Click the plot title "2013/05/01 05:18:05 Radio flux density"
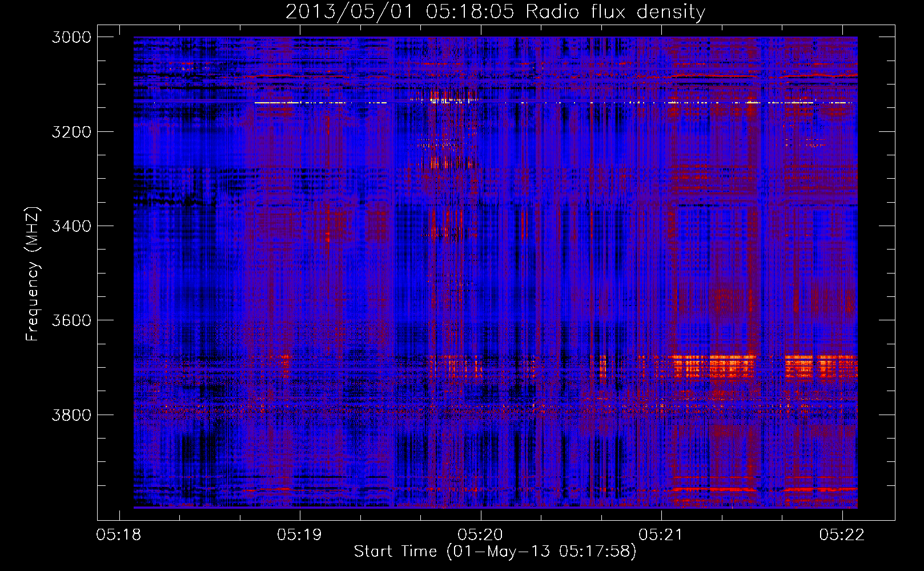Image resolution: width=924 pixels, height=571 pixels. point(495,12)
